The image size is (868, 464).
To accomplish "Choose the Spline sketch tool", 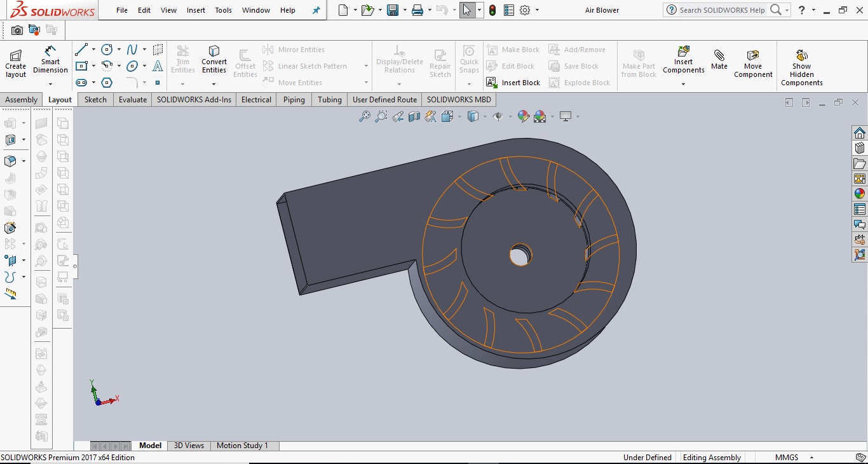I will coord(132,50).
